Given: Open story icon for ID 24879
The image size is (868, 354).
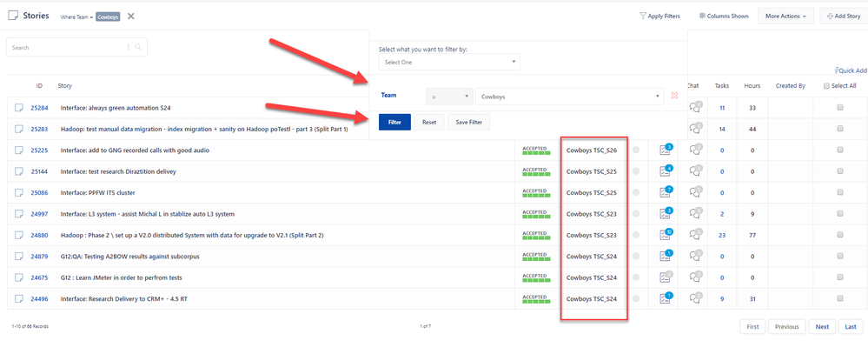Looking at the screenshot, I should coord(19,257).
